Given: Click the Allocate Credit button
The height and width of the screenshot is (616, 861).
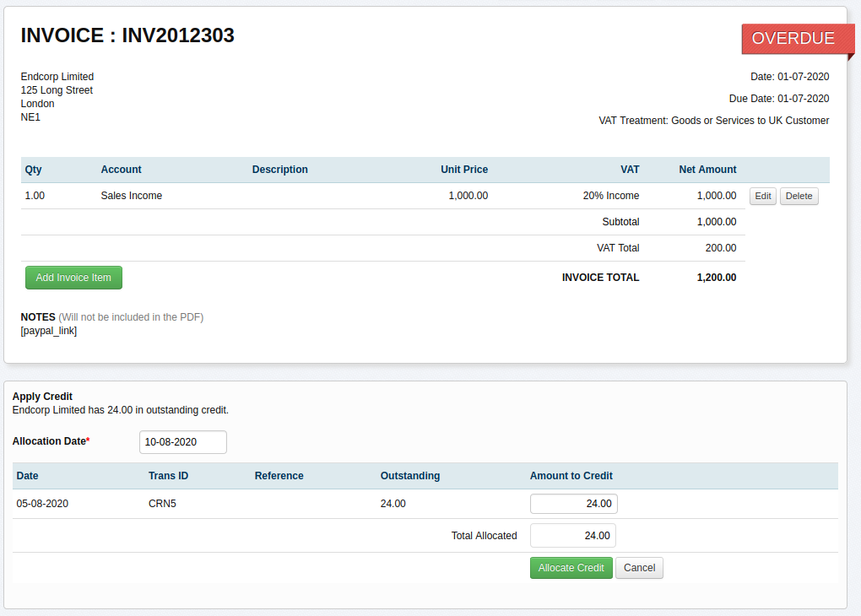Looking at the screenshot, I should (571, 568).
